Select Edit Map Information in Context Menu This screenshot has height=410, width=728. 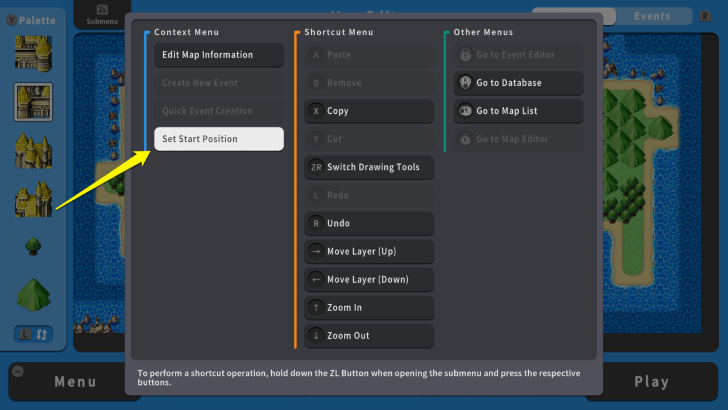pos(219,55)
